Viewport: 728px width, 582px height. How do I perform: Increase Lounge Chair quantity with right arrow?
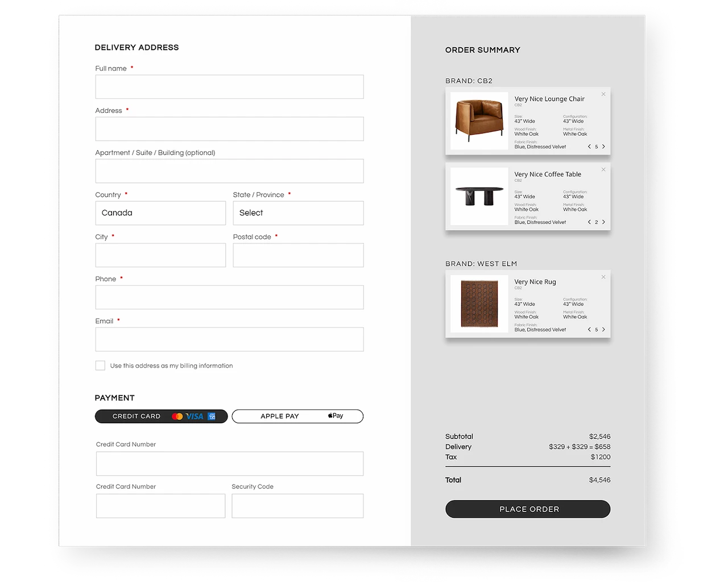[603, 147]
